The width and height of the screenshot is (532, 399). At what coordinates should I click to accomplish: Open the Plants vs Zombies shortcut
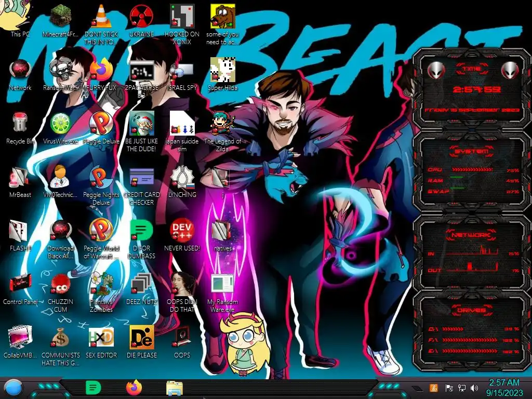pos(101,284)
